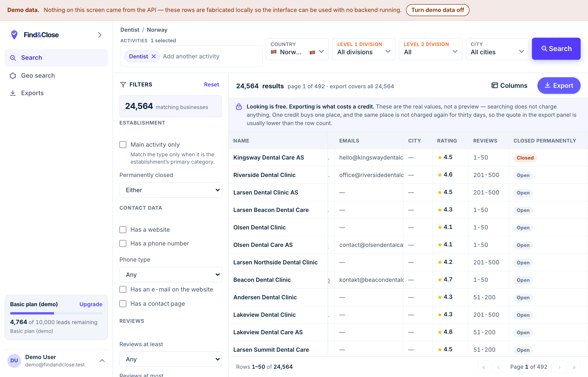Focus the Add another activity field
Image resolution: width=588 pixels, height=377 pixels.
click(211, 56)
